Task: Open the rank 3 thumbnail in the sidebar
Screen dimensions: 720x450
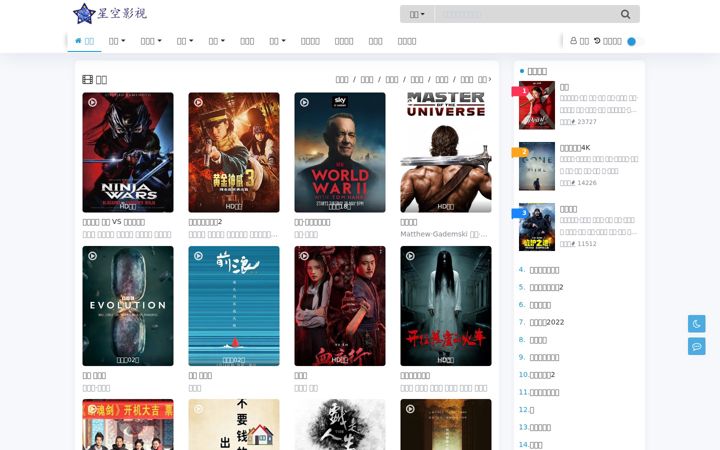Action: click(537, 227)
